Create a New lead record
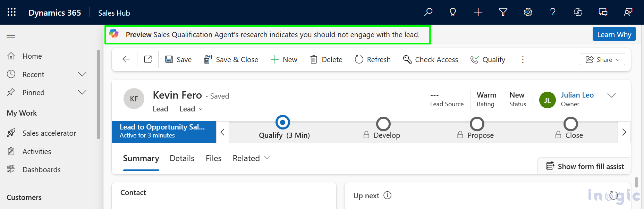 284,59
